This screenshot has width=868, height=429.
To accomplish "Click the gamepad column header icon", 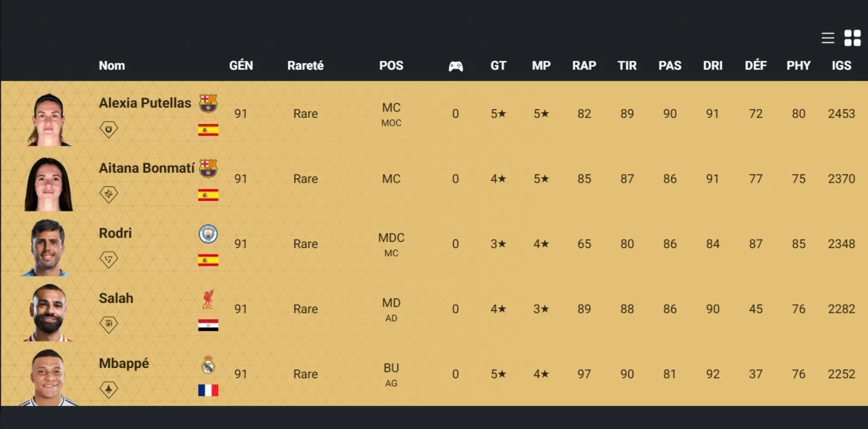I will click(x=456, y=65).
